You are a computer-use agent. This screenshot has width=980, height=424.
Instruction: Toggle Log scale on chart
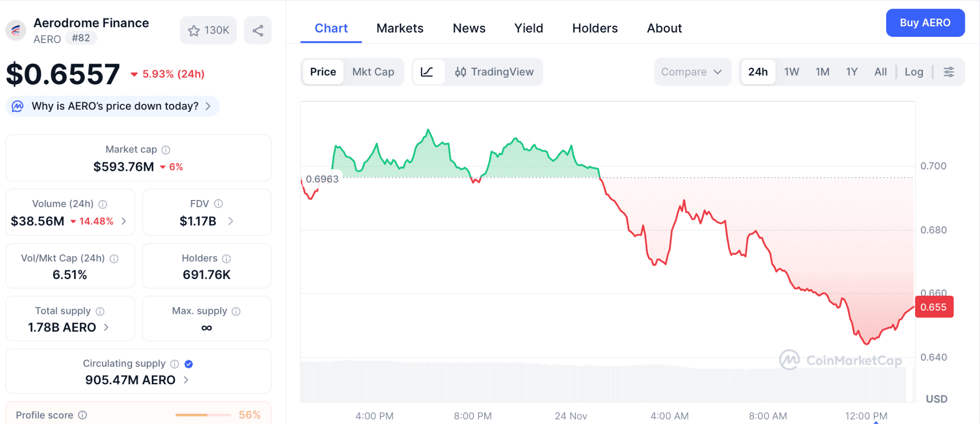(913, 72)
